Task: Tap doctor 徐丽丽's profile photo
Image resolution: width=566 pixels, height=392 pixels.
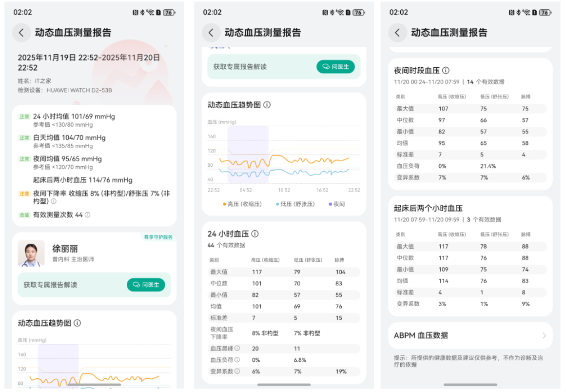Action: click(x=31, y=254)
